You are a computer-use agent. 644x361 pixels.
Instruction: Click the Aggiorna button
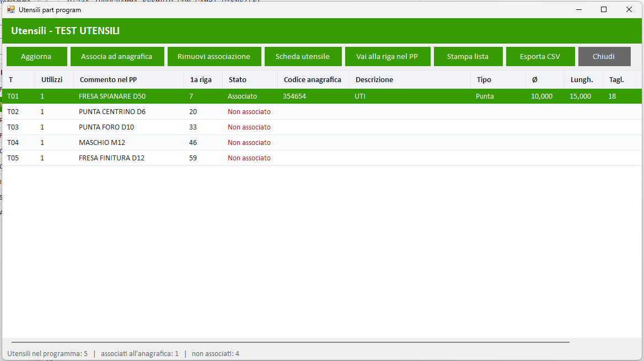pyautogui.click(x=36, y=56)
